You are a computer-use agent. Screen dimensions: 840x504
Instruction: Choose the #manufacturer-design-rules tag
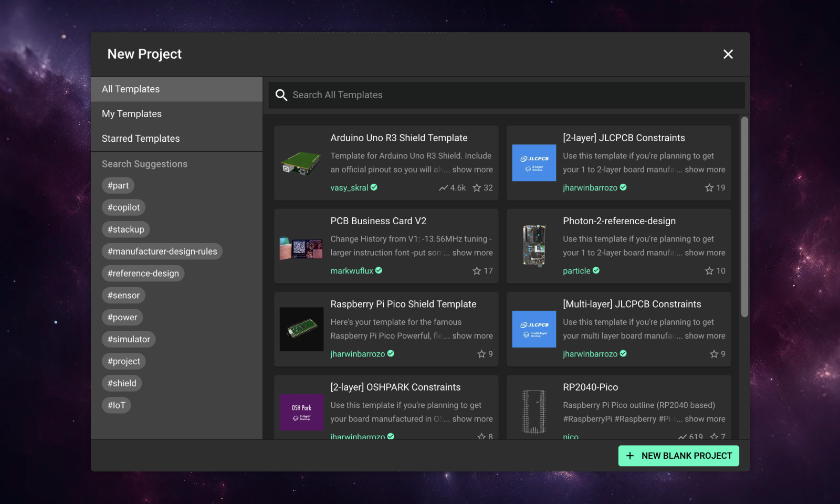pos(162,251)
